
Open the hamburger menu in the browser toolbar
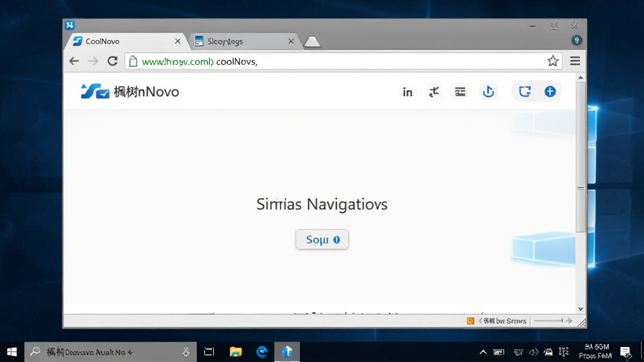click(x=575, y=61)
